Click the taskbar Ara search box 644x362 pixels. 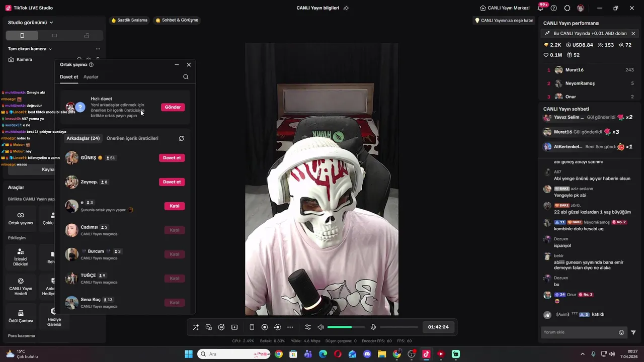pos(234,354)
